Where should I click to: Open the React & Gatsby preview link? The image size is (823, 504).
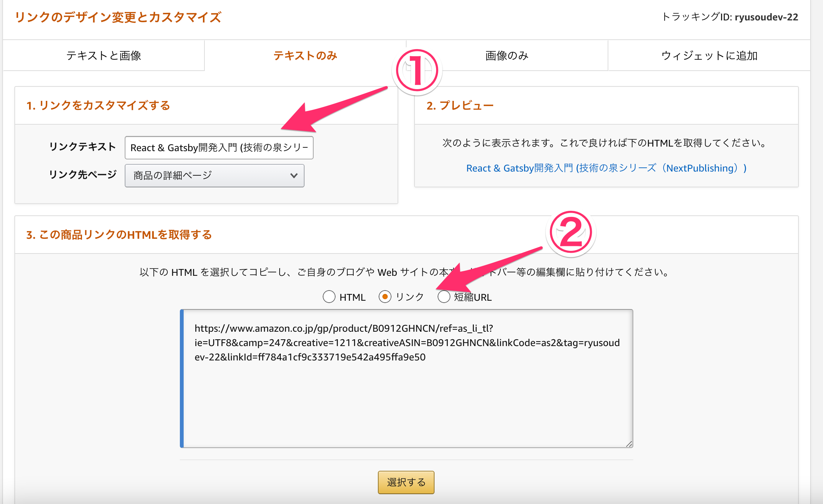pos(606,168)
